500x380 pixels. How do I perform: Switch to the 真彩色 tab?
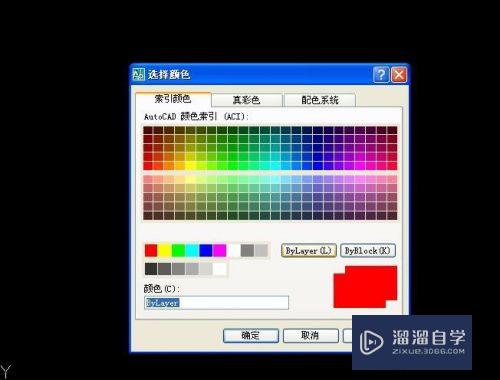pos(247,100)
